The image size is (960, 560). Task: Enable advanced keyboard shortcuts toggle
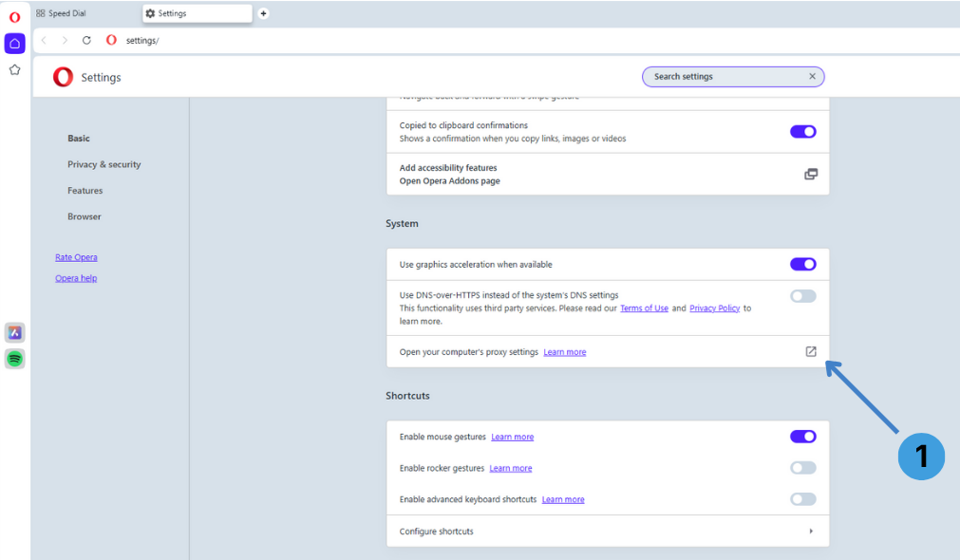click(802, 499)
